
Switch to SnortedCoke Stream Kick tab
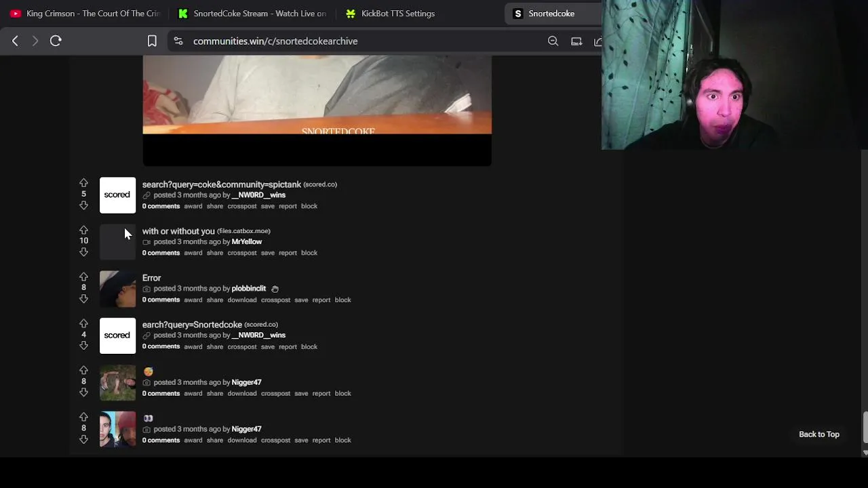(x=252, y=14)
